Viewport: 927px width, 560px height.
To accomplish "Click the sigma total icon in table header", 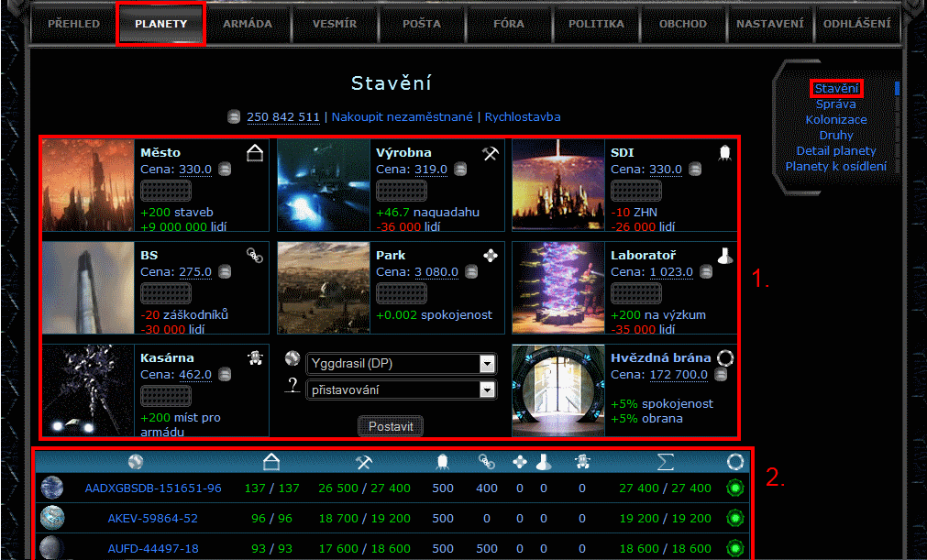I will coord(665,462).
